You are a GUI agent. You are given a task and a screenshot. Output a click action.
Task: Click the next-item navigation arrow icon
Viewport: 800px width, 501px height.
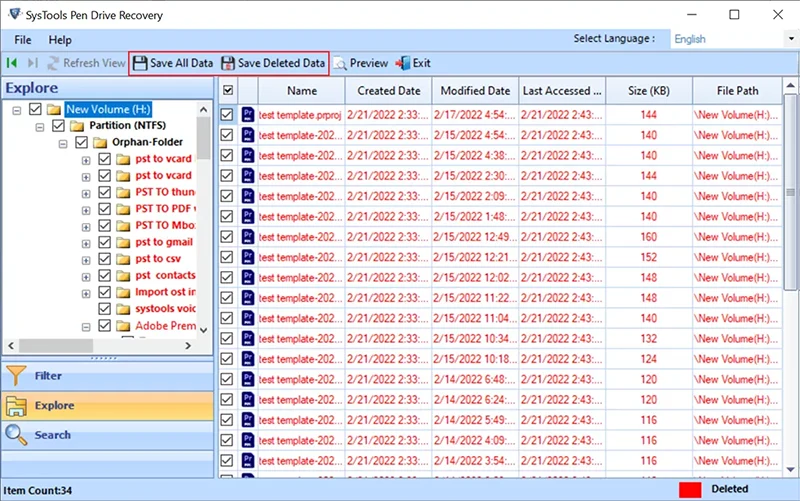click(33, 63)
